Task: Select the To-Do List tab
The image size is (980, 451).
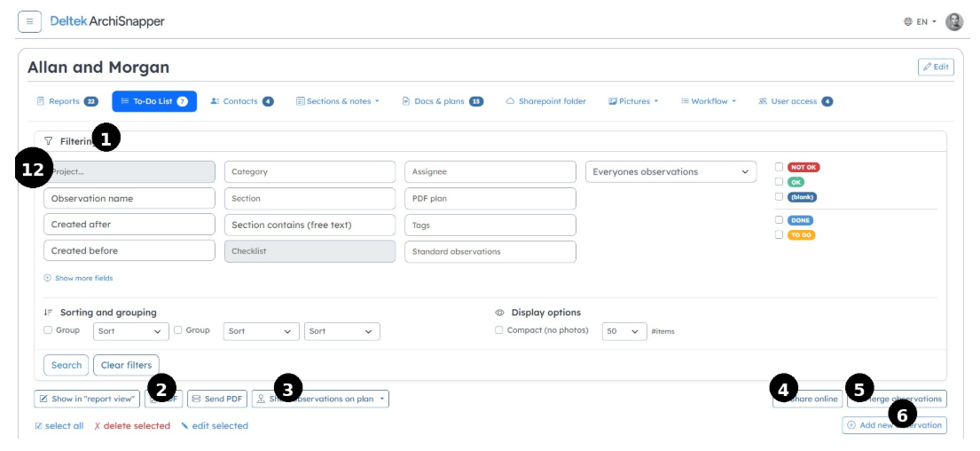Action: [x=154, y=101]
